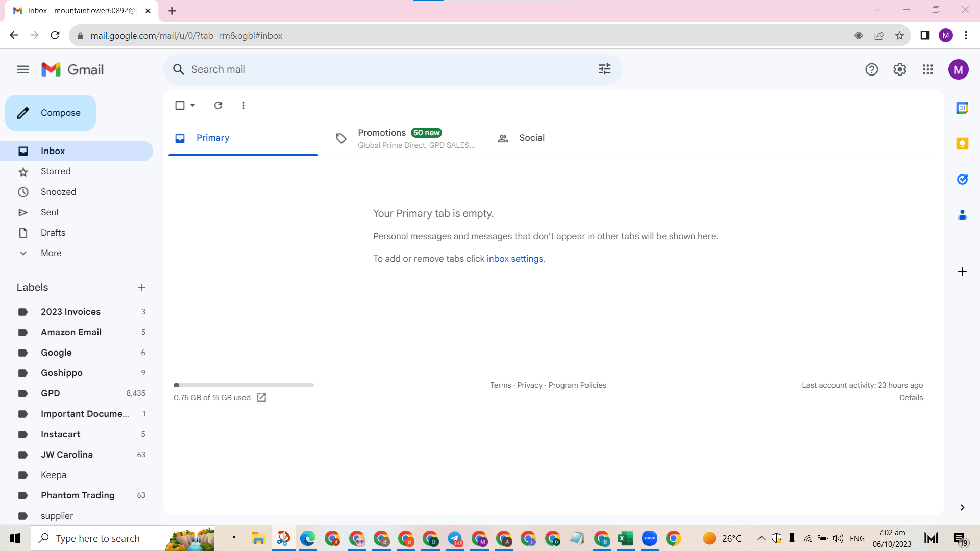The height and width of the screenshot is (551, 980).
Task: Share this page from address bar
Action: coord(879,36)
